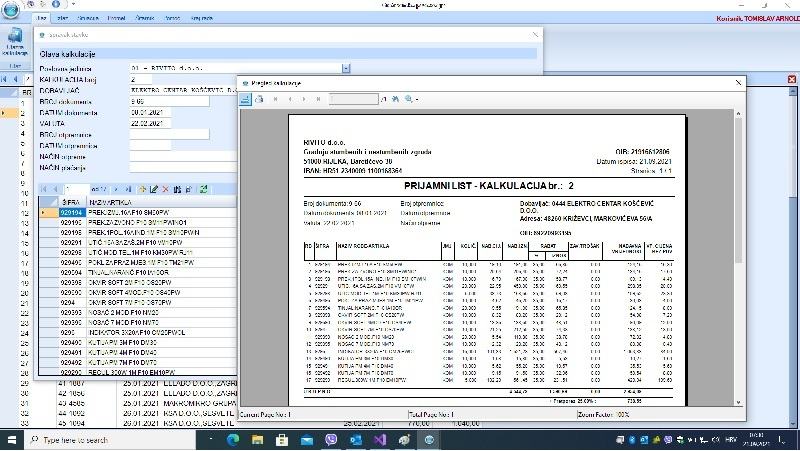Open the find text binoculars icon

point(396,99)
